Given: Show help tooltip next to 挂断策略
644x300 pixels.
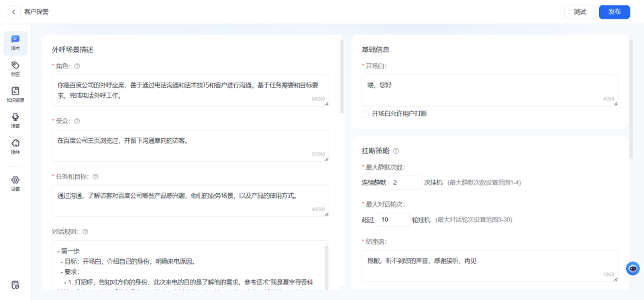Looking at the screenshot, I should [396, 151].
